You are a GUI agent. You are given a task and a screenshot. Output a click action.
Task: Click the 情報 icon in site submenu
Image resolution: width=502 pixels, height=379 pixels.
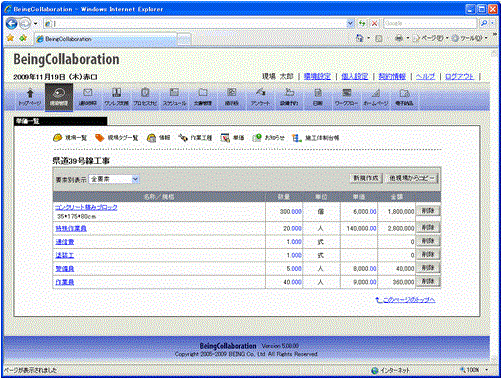[x=151, y=138]
